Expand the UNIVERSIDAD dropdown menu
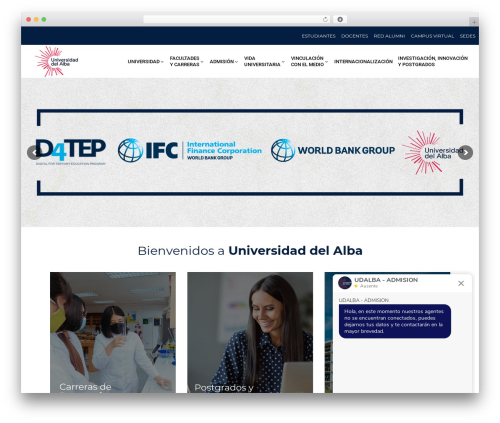Image resolution: width=500 pixels, height=423 pixels. (145, 61)
